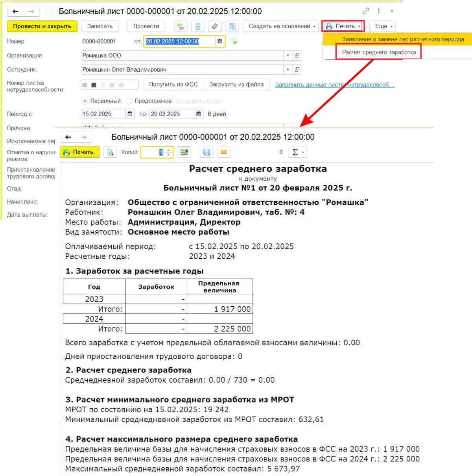Show document register records list icon
This screenshot has width=472, height=476.
[198, 26]
